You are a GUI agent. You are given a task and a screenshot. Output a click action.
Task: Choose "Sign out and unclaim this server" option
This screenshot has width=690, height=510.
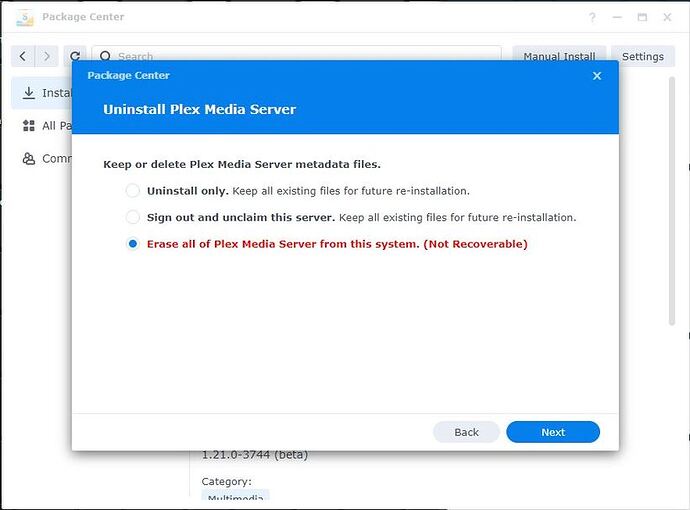pos(132,217)
